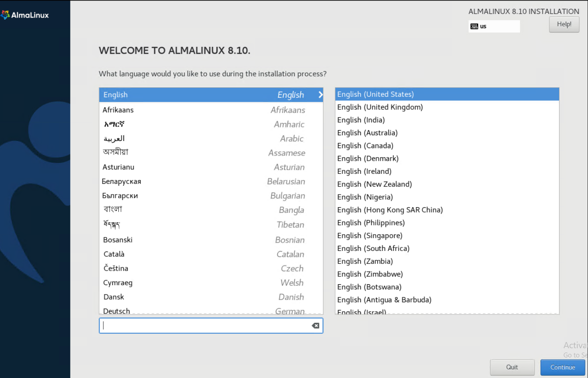Choose English (United Kingdom) locale

click(447, 107)
